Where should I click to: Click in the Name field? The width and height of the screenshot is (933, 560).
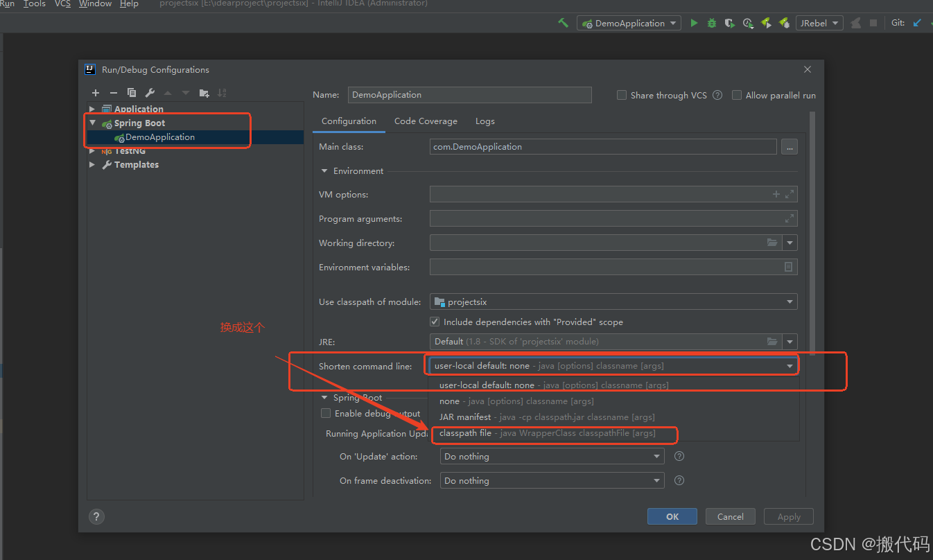pos(470,95)
